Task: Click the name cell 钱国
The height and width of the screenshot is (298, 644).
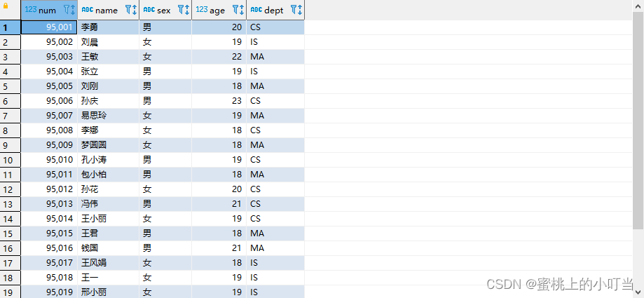Action: click(x=109, y=248)
